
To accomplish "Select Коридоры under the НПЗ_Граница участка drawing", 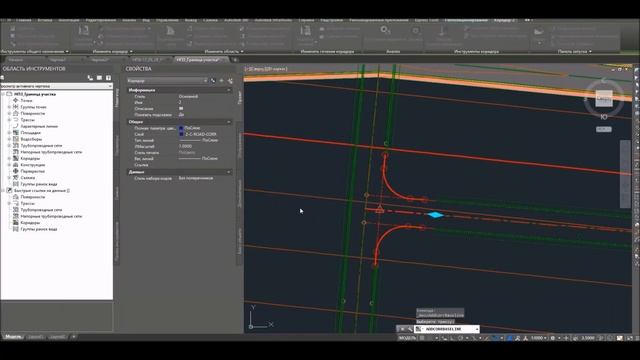I will point(30,158).
